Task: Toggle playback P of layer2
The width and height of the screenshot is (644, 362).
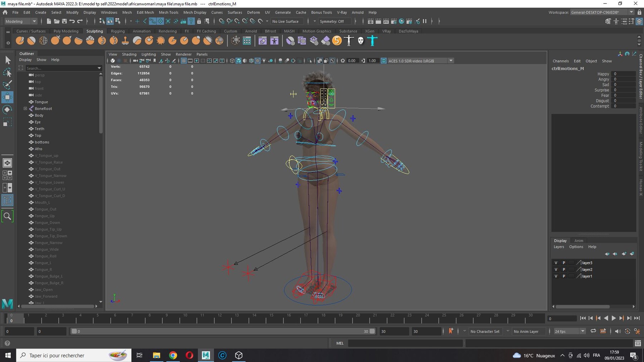Action: click(564, 269)
